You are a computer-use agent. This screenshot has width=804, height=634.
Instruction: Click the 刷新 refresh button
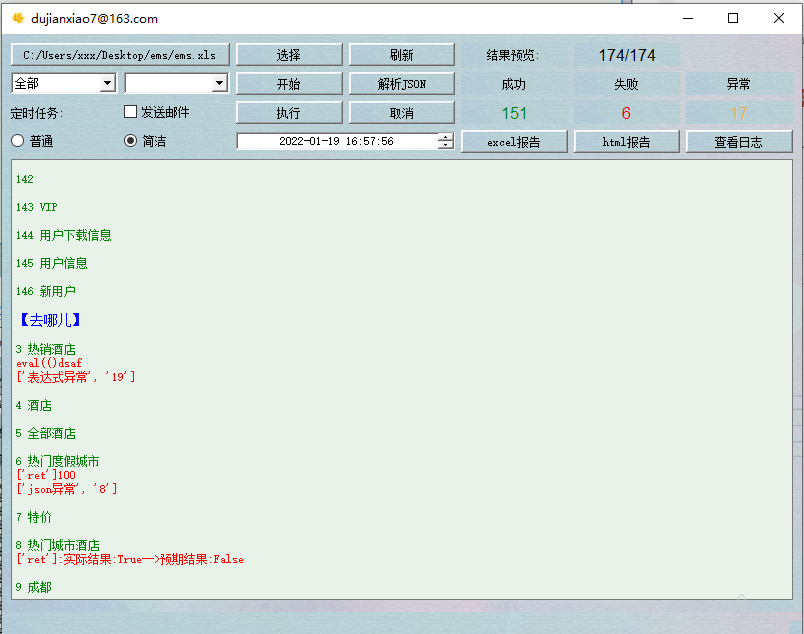pos(401,55)
